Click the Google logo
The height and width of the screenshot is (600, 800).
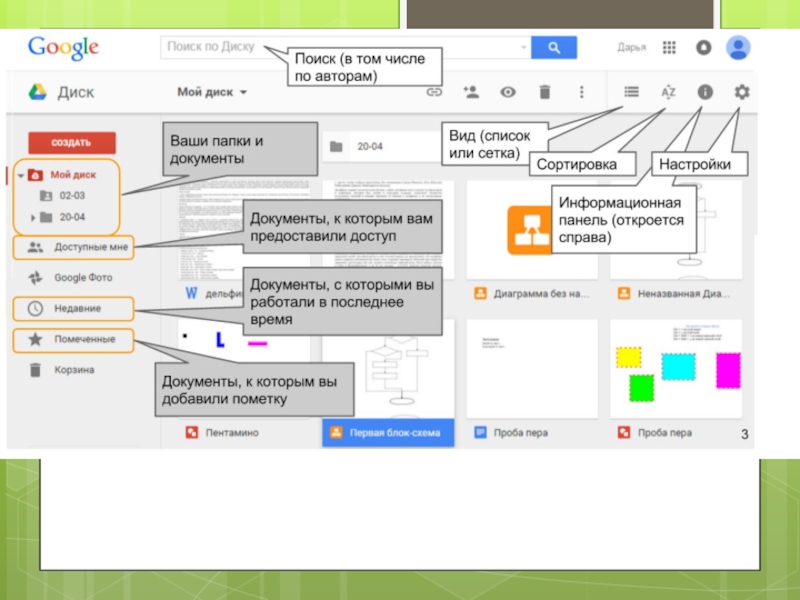(x=63, y=48)
